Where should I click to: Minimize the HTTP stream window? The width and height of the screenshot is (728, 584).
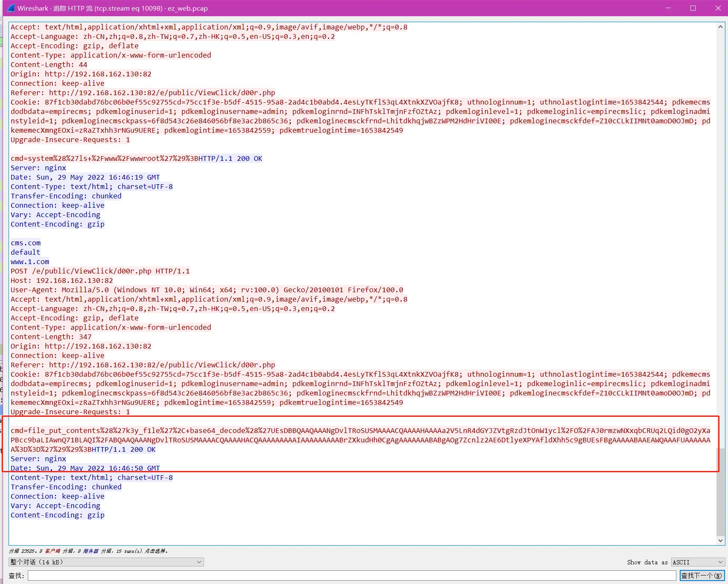[668, 8]
